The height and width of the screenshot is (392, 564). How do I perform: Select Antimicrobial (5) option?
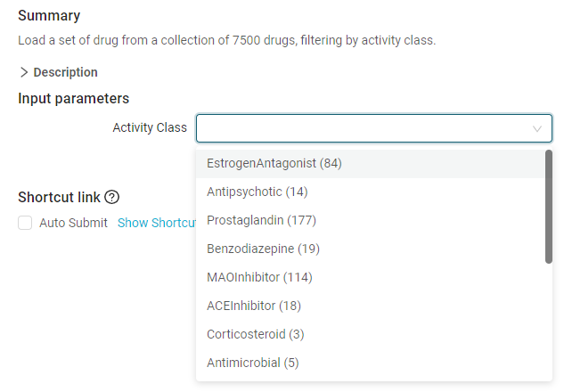point(371,363)
